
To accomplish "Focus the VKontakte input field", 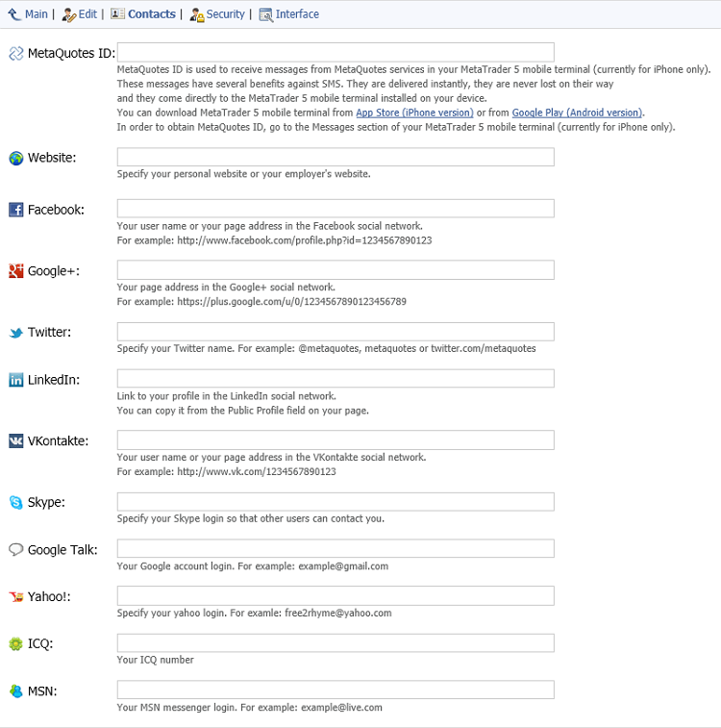I will click(336, 439).
